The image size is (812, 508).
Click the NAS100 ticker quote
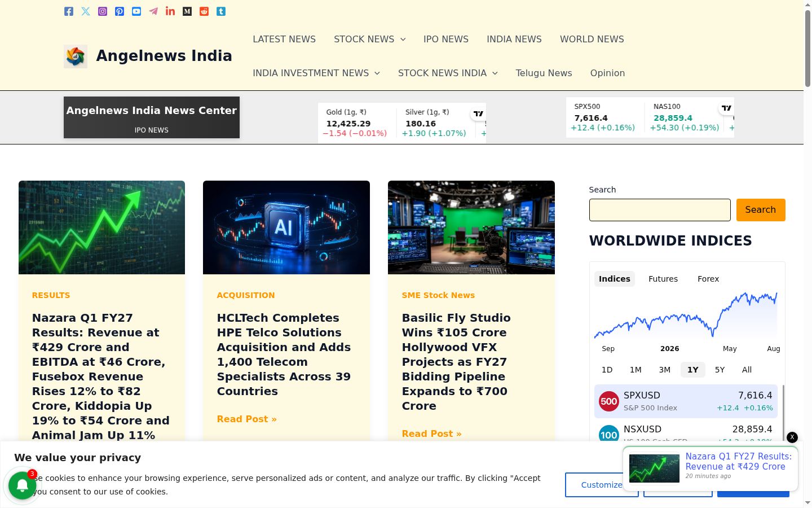coord(685,117)
